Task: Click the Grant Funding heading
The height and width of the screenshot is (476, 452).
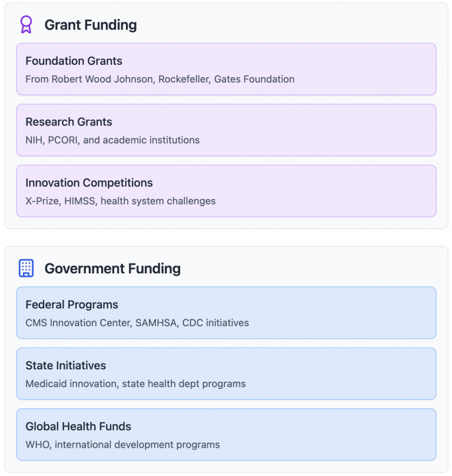Action: [x=91, y=25]
